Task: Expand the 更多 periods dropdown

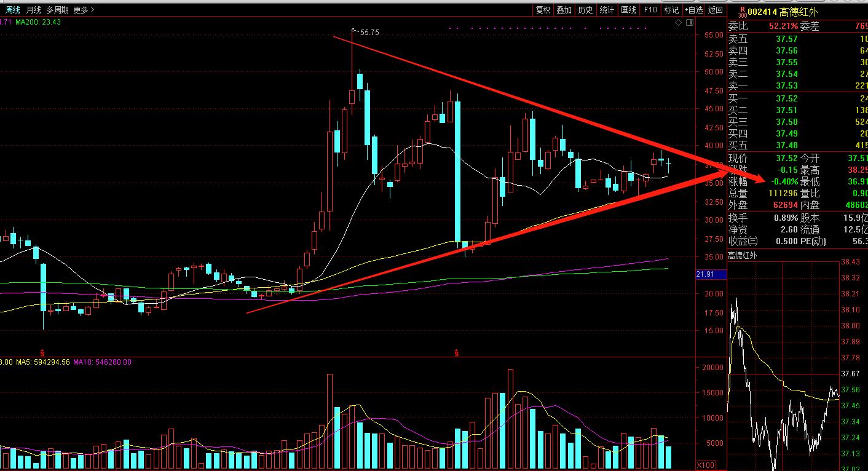Action: coord(84,10)
